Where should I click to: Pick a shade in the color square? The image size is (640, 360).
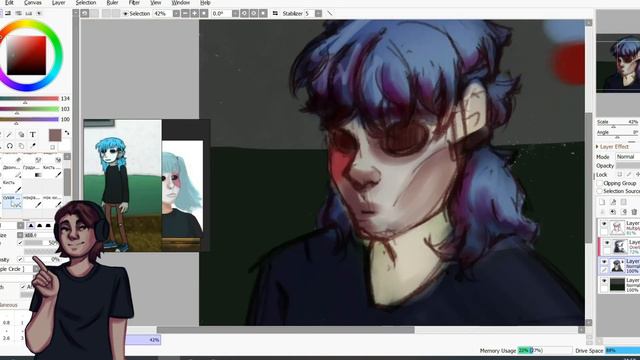pyautogui.click(x=26, y=56)
